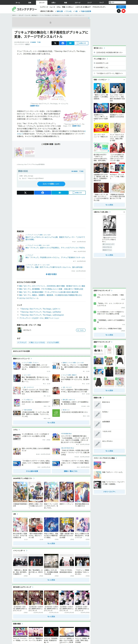Expand 1話まるごと試し読み sidebar chevron
Image resolution: width=138 pixels, height=644 pixels.
pyautogui.click(x=110, y=212)
